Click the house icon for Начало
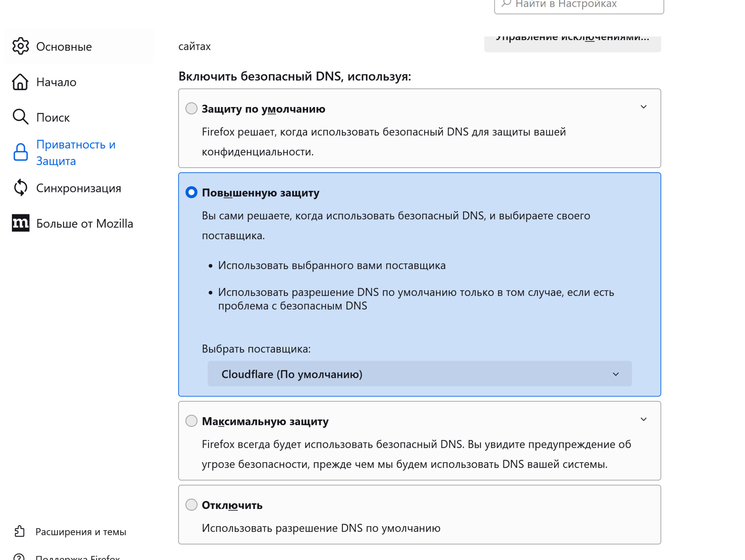Screen dimensions: 745x560 20,82
